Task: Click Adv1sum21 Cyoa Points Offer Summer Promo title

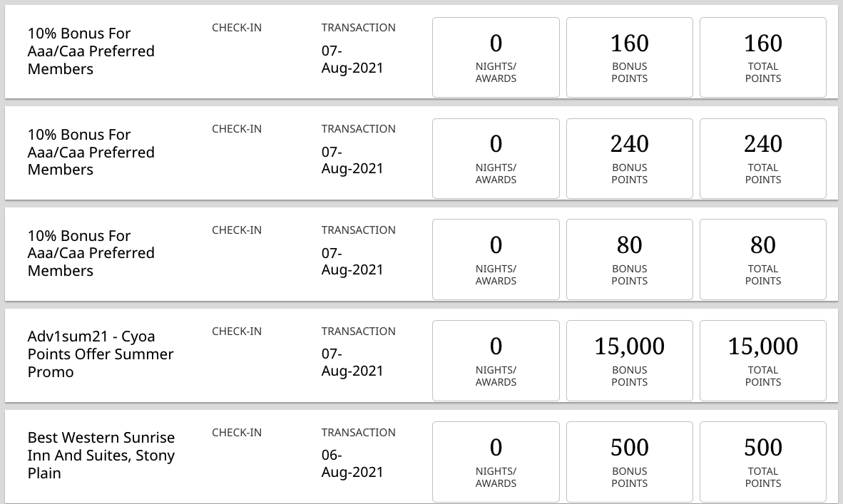Action: click(x=101, y=354)
